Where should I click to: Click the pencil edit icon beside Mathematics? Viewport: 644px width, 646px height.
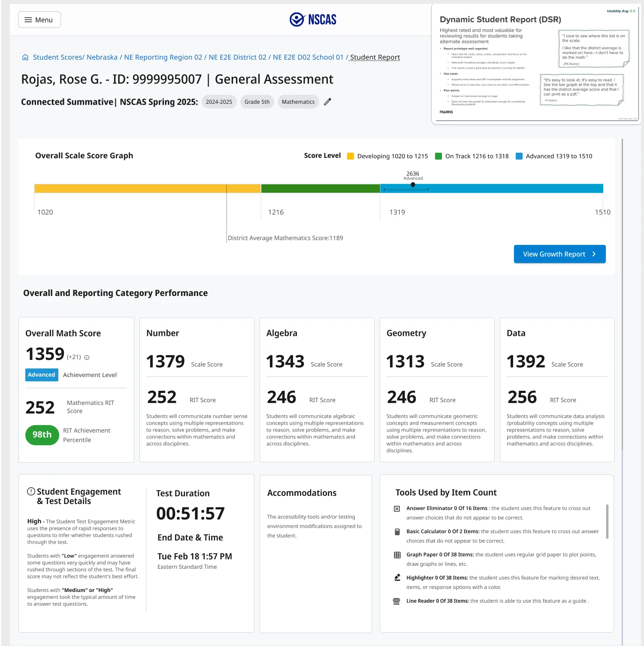click(x=327, y=102)
